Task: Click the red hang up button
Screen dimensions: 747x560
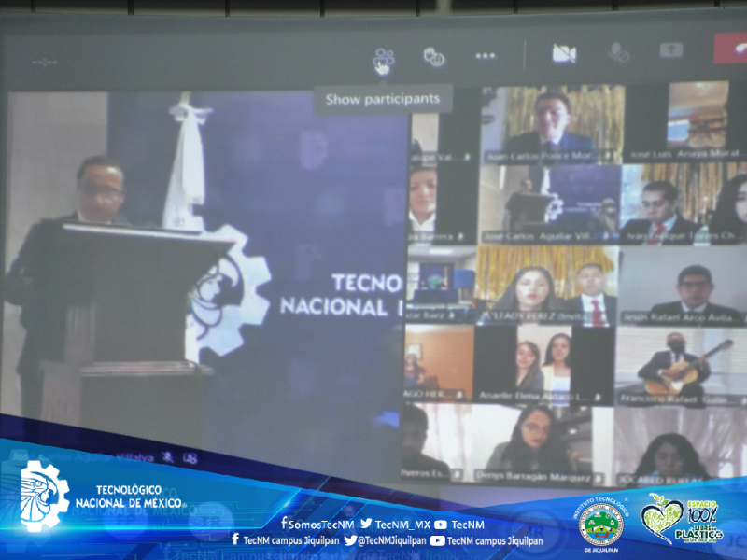Action: (730, 49)
